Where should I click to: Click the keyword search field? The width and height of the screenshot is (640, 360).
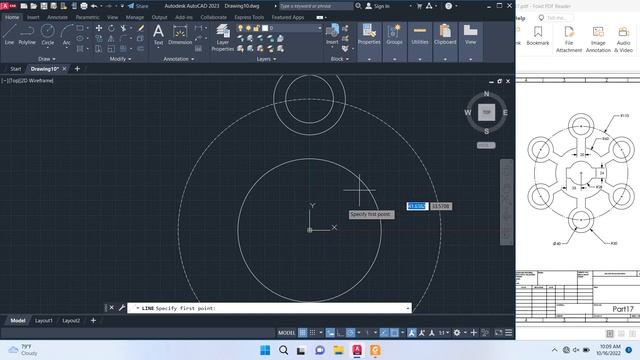[x=316, y=6]
